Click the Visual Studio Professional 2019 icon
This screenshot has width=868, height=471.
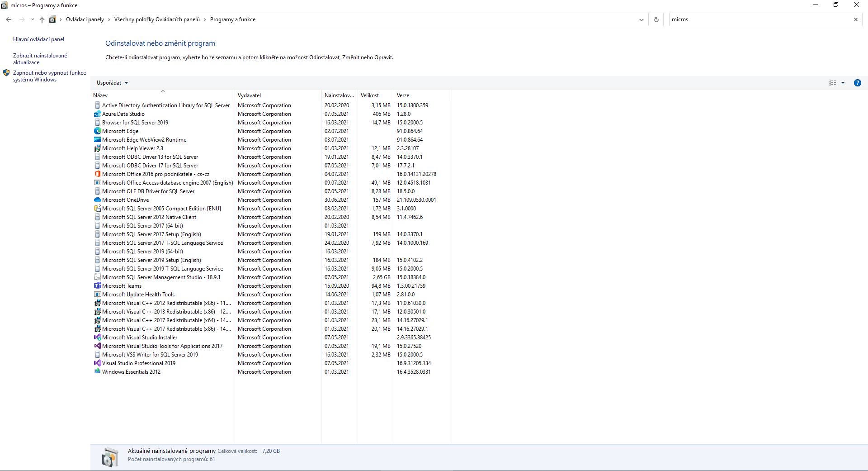pos(97,363)
